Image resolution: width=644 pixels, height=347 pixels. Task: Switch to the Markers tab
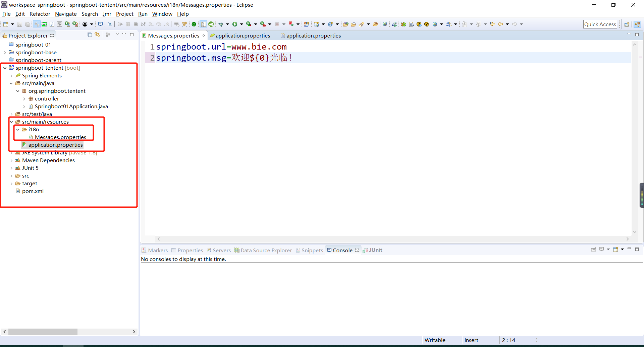[155, 250]
